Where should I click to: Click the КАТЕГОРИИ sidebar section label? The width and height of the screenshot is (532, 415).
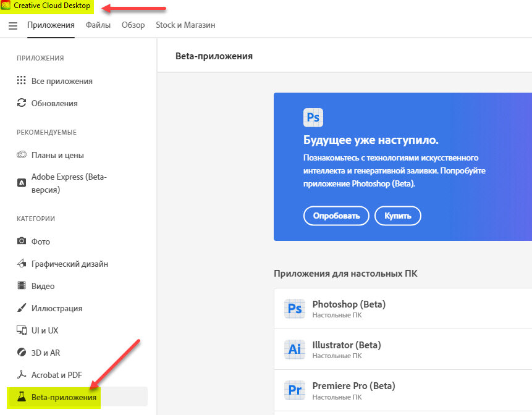coord(36,219)
